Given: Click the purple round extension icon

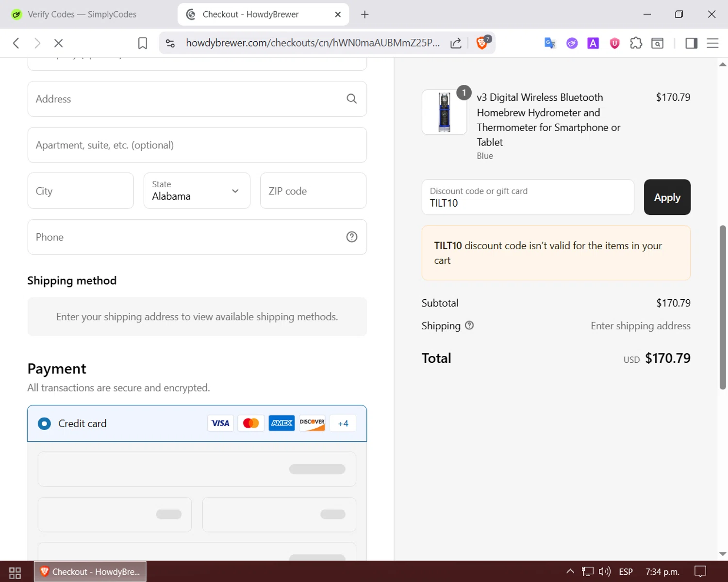Looking at the screenshot, I should (x=572, y=43).
